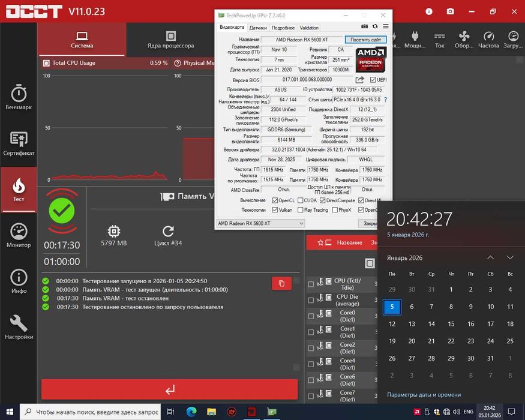Click the red return arrow button

pyautogui.click(x=169, y=389)
